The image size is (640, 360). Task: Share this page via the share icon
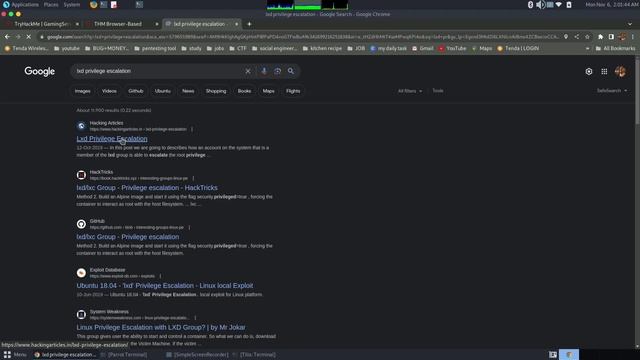(x=577, y=37)
